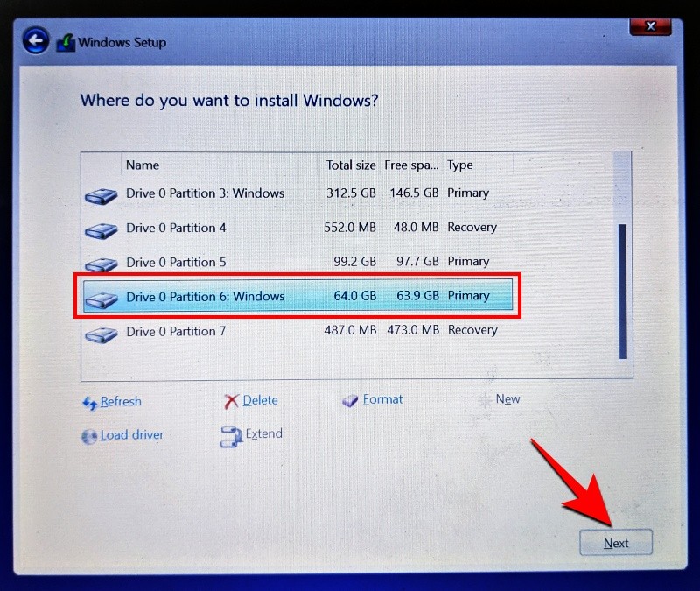Click the New sparkle icon
This screenshot has height=591, width=700.
486,400
